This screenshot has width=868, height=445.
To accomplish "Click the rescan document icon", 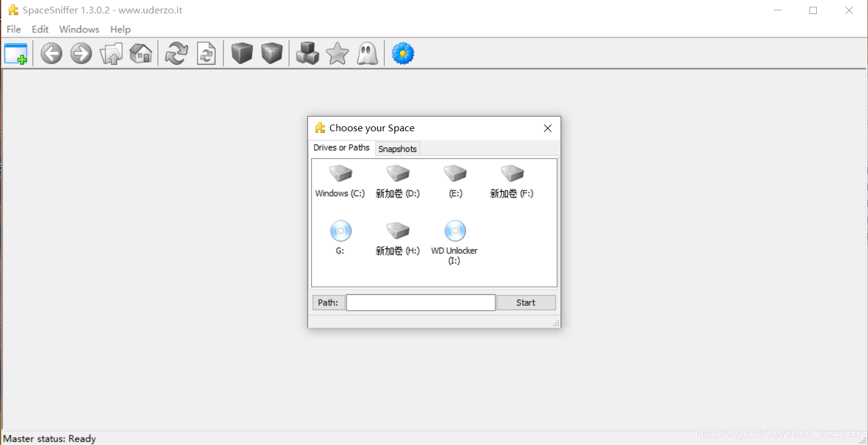I will tap(206, 54).
